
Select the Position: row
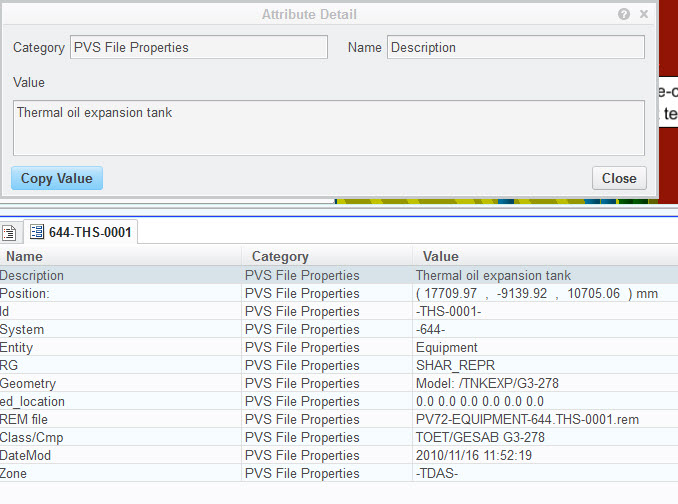click(x=339, y=293)
